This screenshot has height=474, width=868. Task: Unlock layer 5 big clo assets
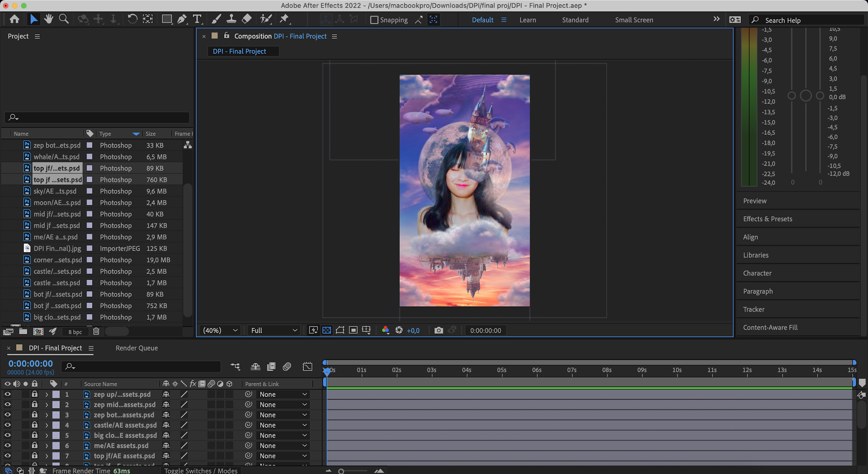tap(35, 435)
